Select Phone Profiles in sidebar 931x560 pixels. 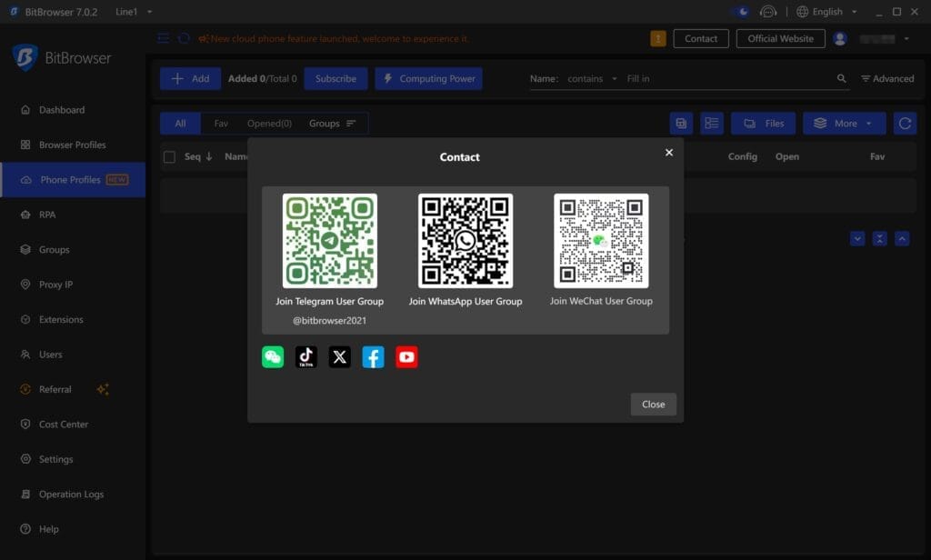point(73,180)
